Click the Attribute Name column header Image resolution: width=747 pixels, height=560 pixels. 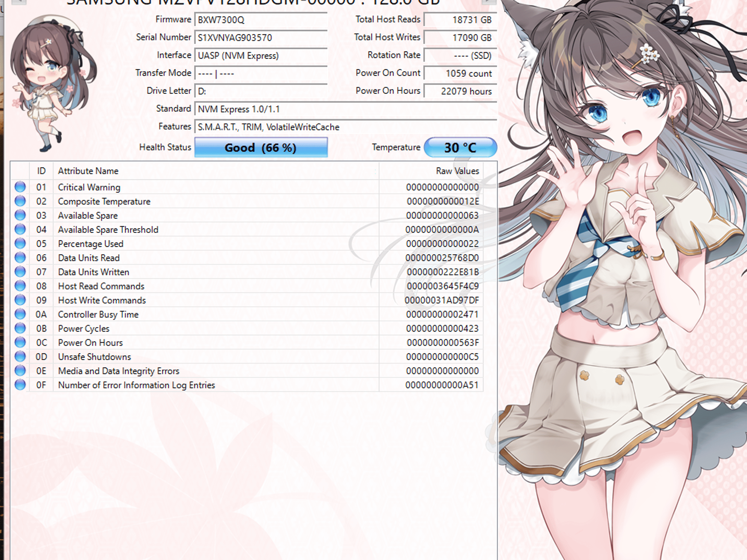coord(216,171)
